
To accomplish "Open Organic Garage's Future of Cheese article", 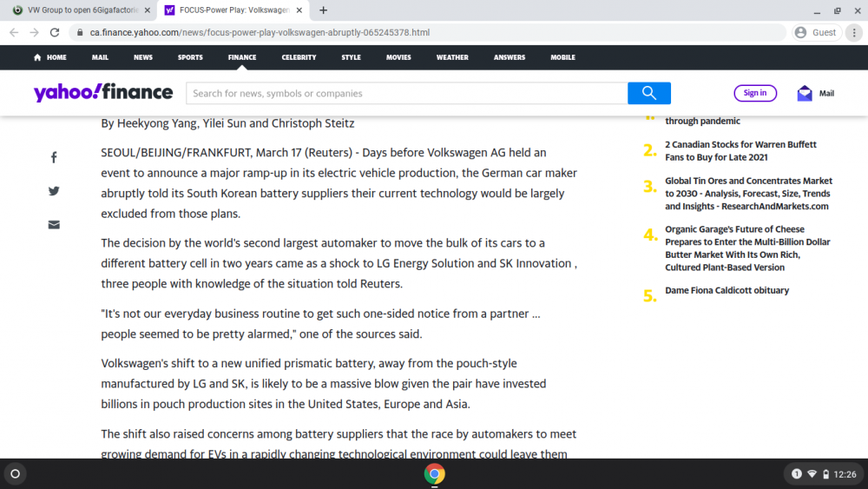I will (x=747, y=248).
